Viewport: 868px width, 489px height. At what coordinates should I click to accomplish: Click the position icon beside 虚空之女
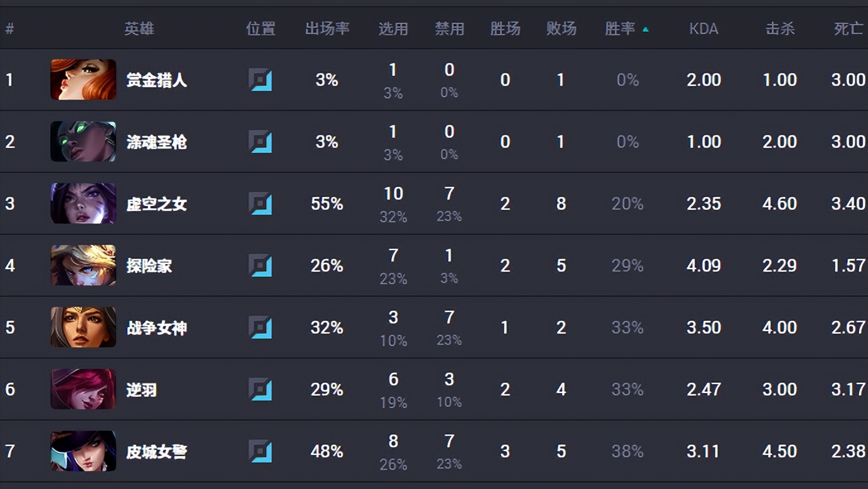(260, 204)
